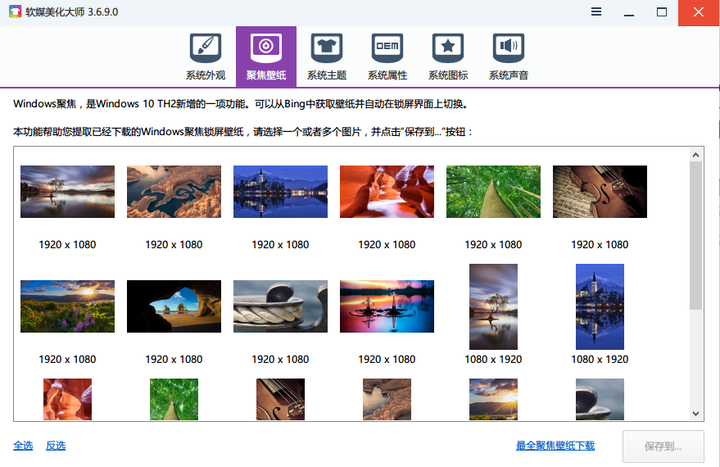Click the scrollbar up arrow

696,155
